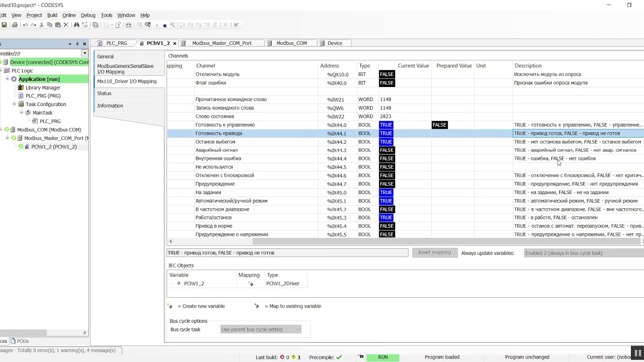Click the Map to existing variable legend icon
The height and width of the screenshot is (362, 644).
(x=257, y=306)
